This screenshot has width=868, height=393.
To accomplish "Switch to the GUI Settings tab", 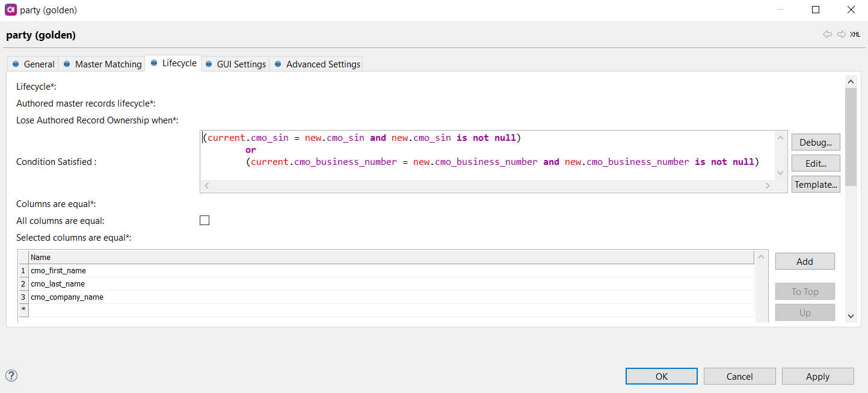I will point(235,64).
